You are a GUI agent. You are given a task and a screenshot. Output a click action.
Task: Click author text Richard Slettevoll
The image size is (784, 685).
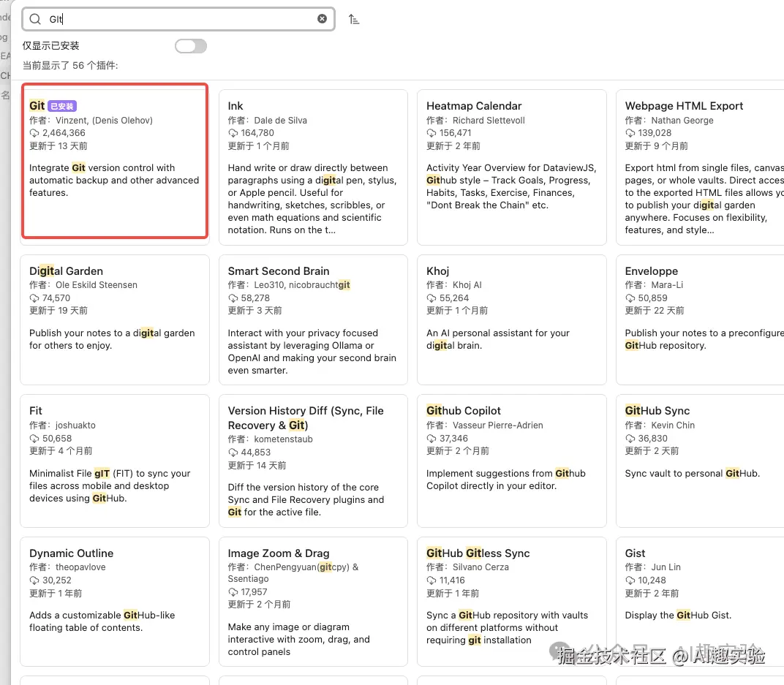pyautogui.click(x=489, y=121)
